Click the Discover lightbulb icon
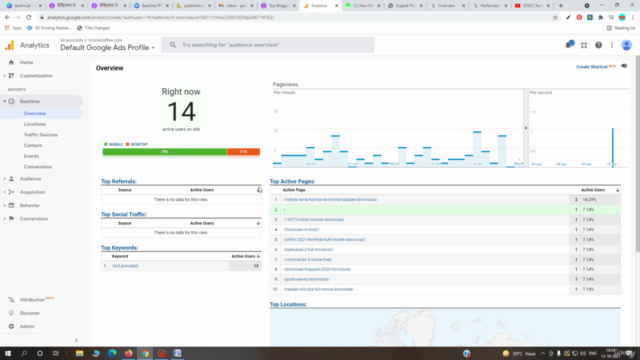 (11, 313)
